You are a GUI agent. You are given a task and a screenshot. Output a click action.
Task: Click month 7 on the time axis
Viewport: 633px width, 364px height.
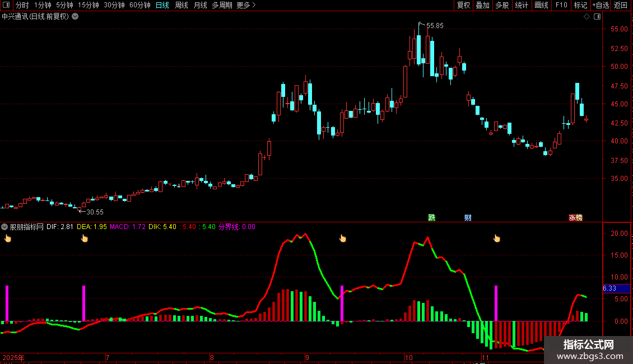[108, 357]
